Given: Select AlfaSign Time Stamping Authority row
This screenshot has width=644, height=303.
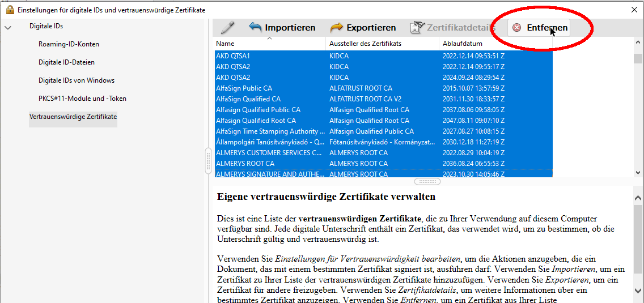Looking at the screenshot, I should click(x=383, y=131).
